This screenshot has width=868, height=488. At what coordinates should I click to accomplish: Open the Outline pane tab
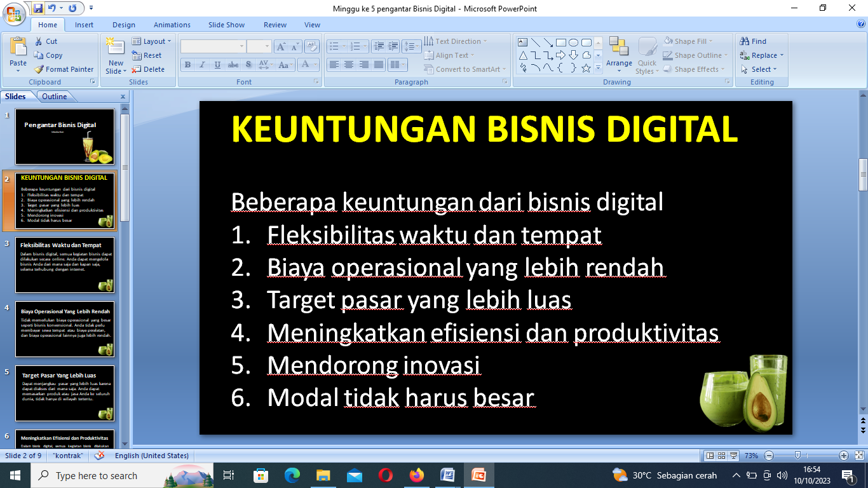point(55,97)
